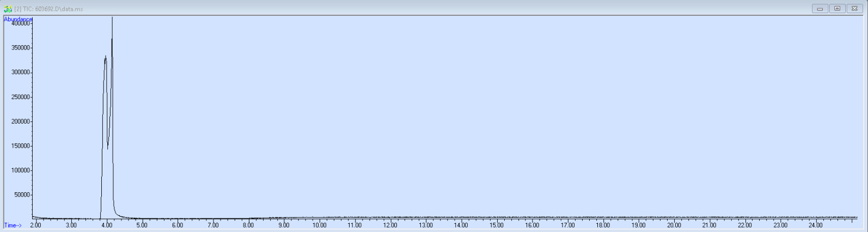Click the 2.00 time axis label
The width and height of the screenshot is (868, 232).
pos(35,225)
